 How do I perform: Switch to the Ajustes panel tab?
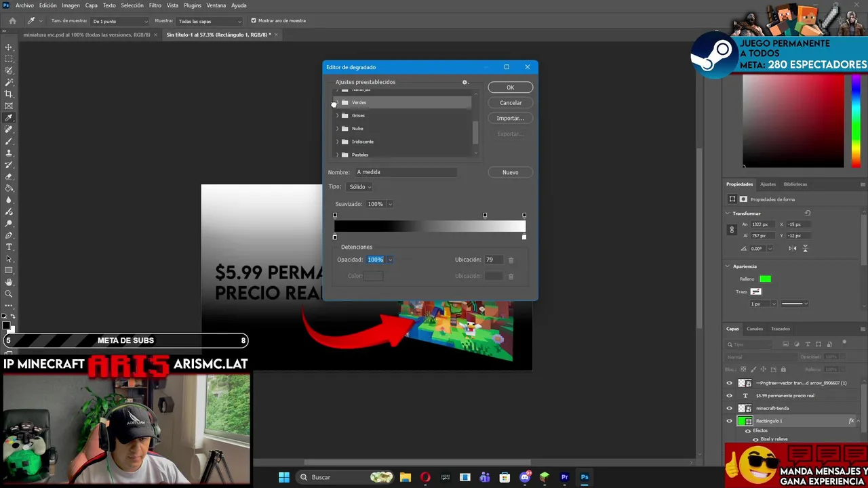pyautogui.click(x=768, y=184)
